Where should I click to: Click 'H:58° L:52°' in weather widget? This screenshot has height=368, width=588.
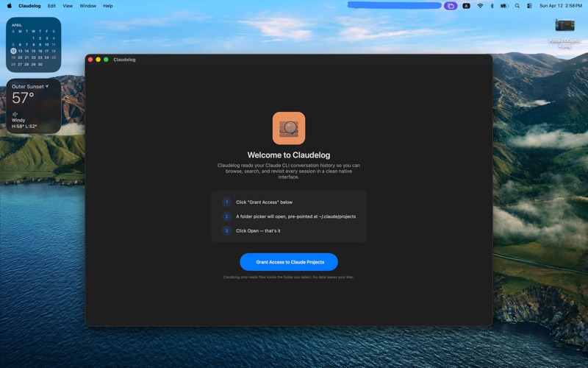coord(24,126)
